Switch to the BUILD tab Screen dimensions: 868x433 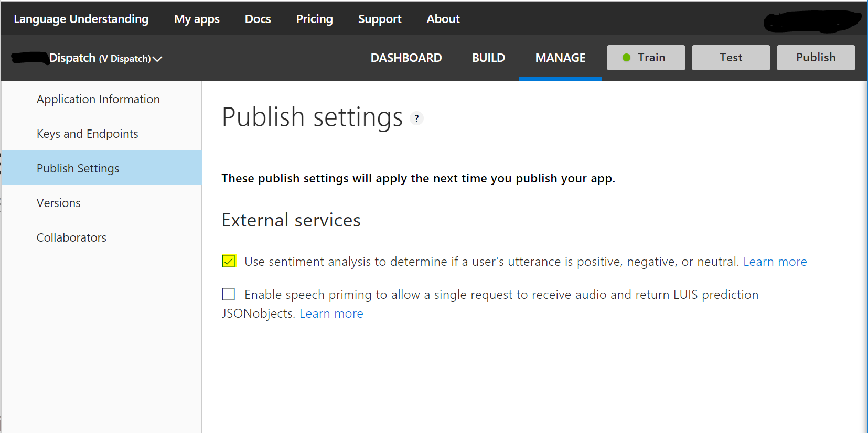point(489,58)
